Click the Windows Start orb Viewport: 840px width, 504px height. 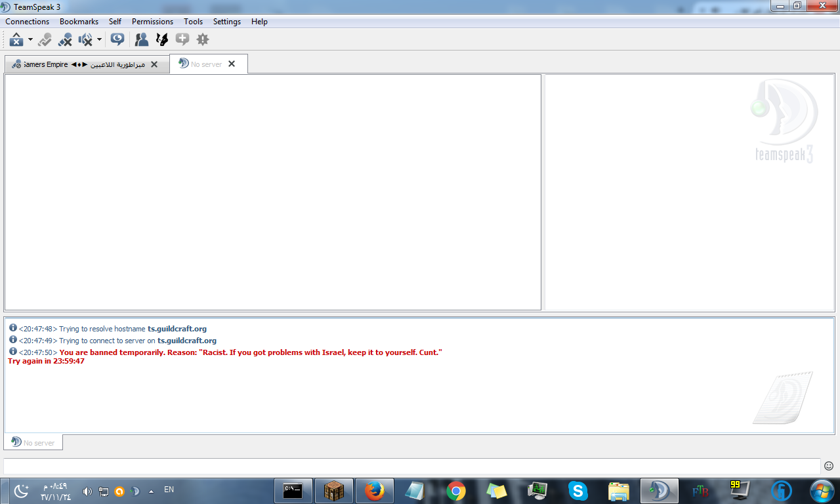(822, 491)
